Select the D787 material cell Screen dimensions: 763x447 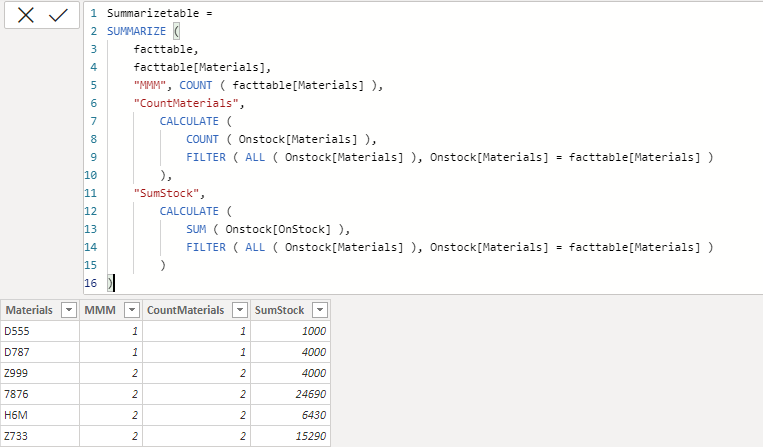tap(40, 352)
